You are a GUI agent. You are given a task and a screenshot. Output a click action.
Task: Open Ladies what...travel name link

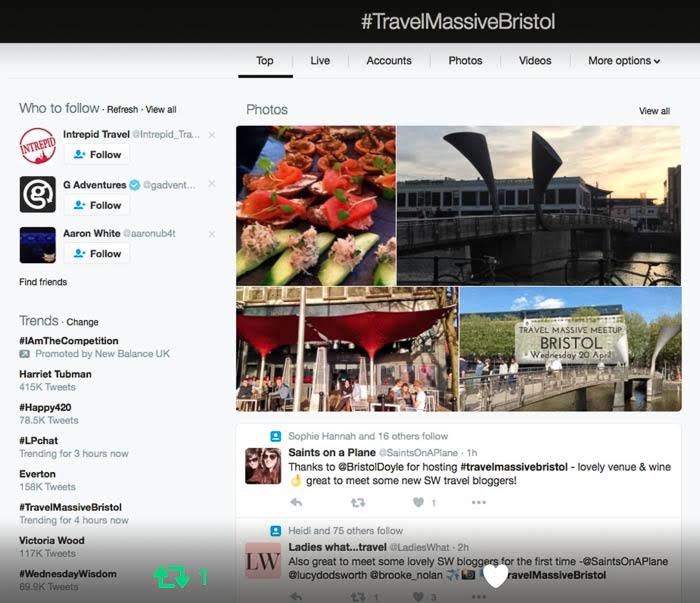(x=338, y=547)
